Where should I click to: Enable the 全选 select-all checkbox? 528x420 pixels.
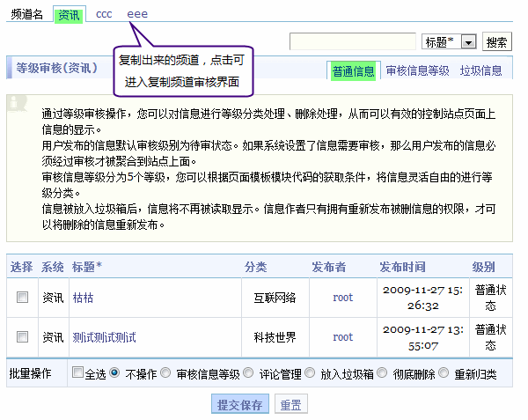click(78, 373)
